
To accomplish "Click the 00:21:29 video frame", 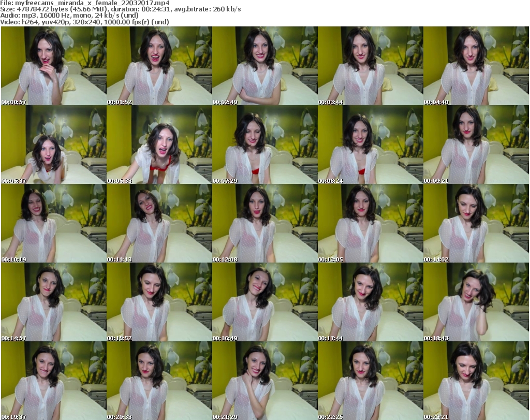I will pyautogui.click(x=264, y=381).
